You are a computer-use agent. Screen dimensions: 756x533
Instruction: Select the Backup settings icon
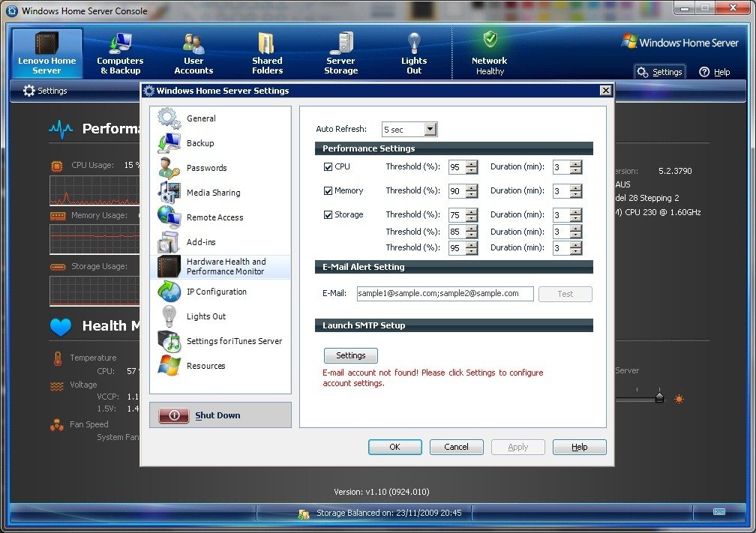click(x=169, y=143)
